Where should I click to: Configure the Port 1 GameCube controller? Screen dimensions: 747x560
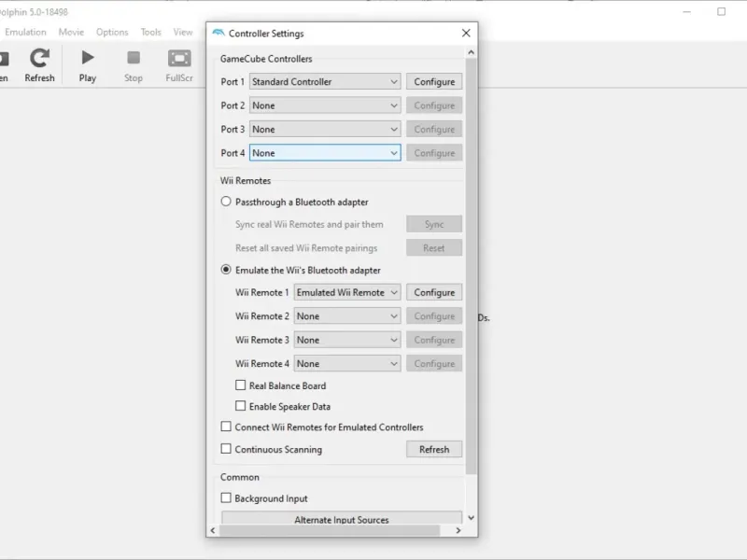click(x=434, y=81)
